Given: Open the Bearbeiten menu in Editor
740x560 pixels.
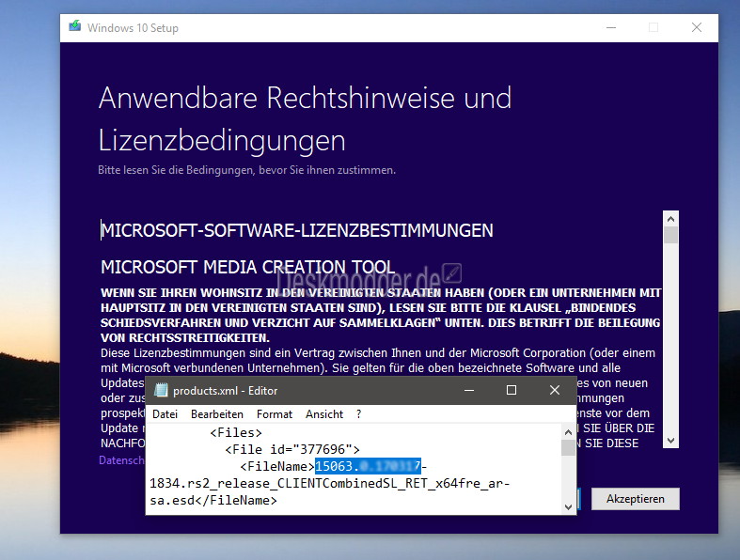Looking at the screenshot, I should [x=217, y=414].
